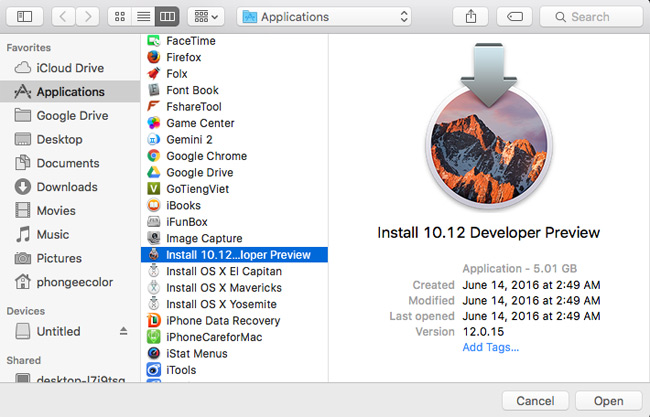Click the macOS Sierra installer preview image

coord(489,126)
